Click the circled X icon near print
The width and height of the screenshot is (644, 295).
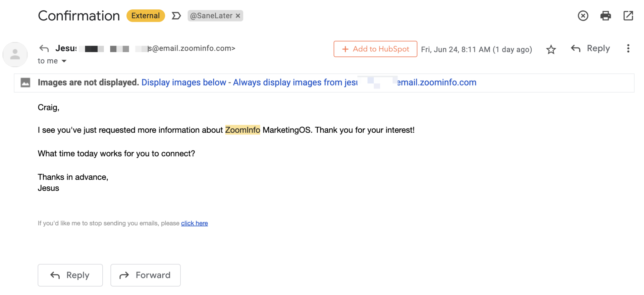583,16
